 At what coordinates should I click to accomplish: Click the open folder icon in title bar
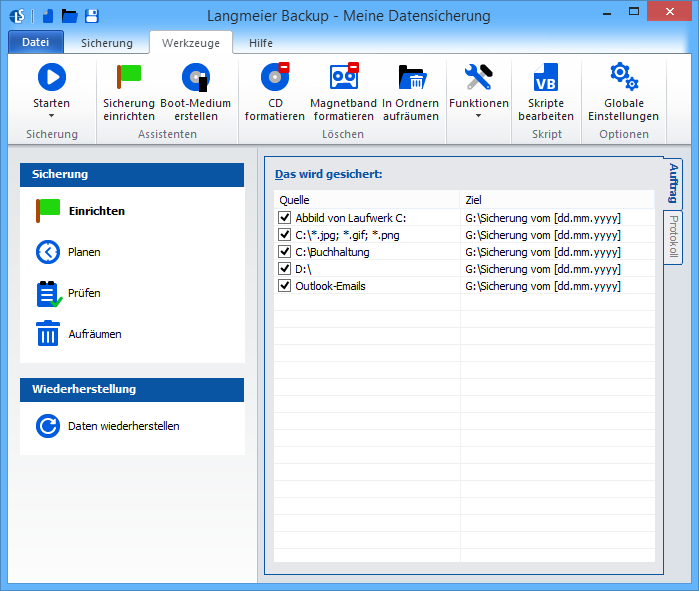(x=70, y=16)
